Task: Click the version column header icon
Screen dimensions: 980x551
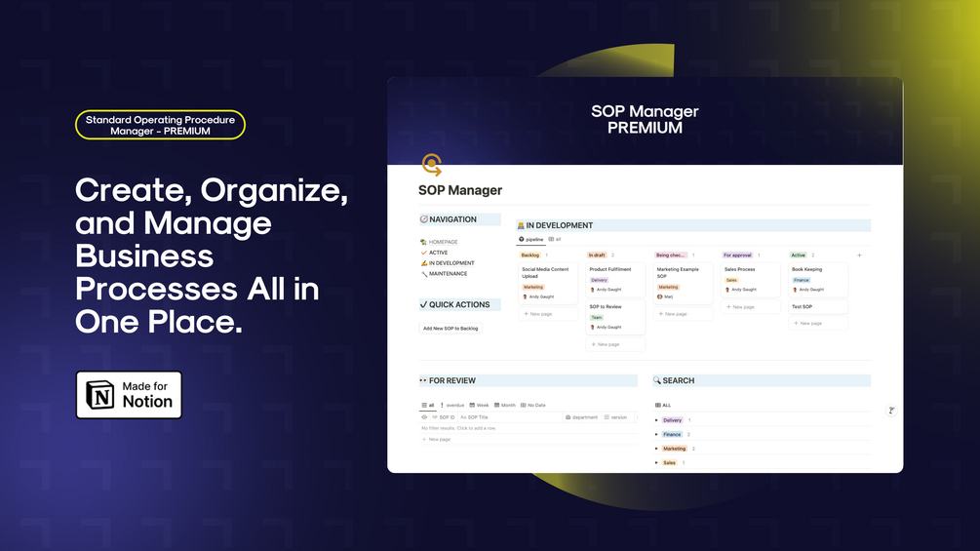Action: (607, 417)
